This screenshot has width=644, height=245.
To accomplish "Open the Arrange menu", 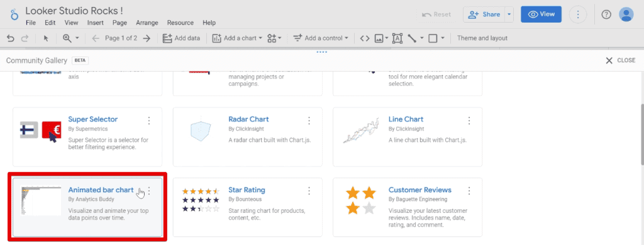I will pos(147,23).
